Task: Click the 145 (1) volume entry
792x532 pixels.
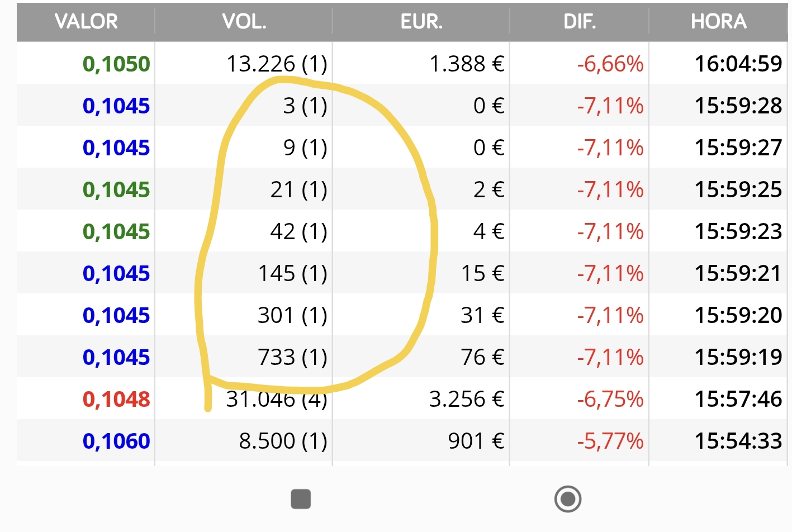Action: click(x=292, y=274)
